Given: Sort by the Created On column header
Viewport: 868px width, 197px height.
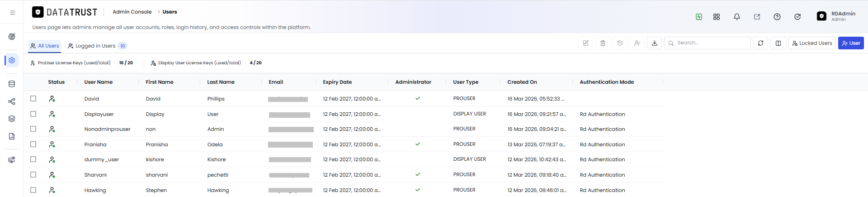Looking at the screenshot, I should 522,82.
